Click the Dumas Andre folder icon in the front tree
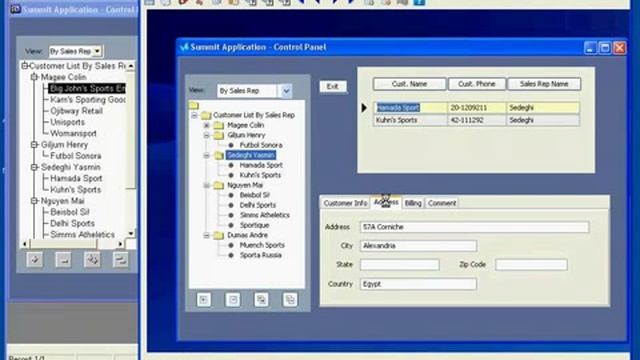Image resolution: width=640 pixels, height=360 pixels. coord(219,235)
